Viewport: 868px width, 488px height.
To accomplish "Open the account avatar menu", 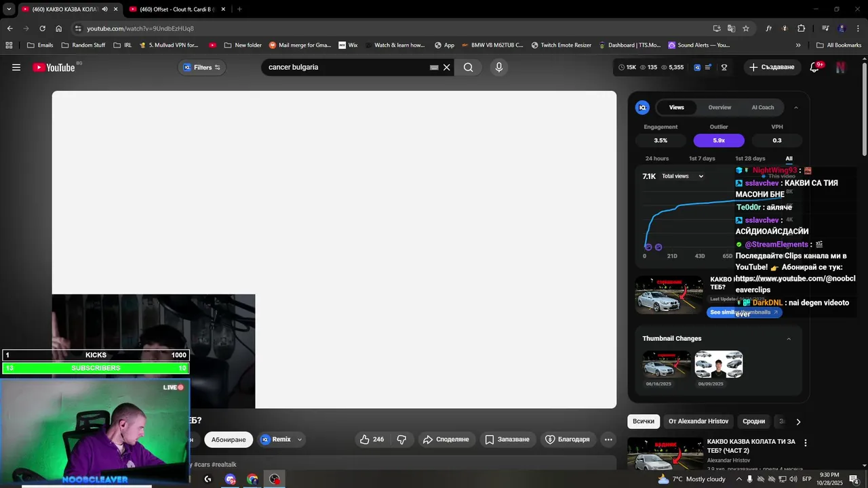I will pos(841,67).
